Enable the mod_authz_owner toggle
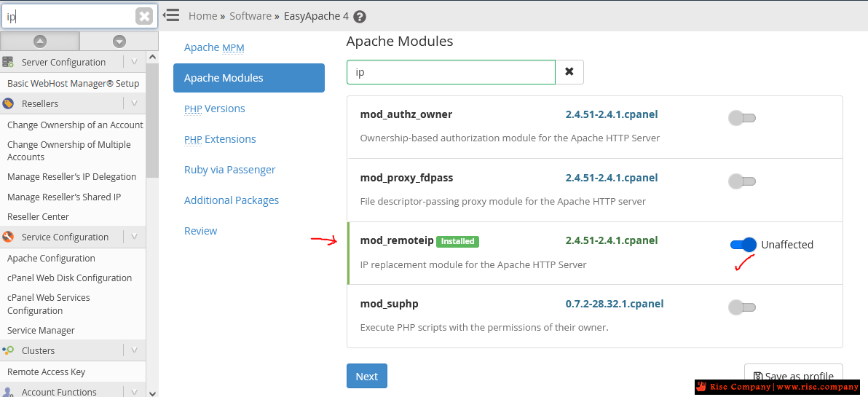This screenshot has height=397, width=868. [x=742, y=118]
